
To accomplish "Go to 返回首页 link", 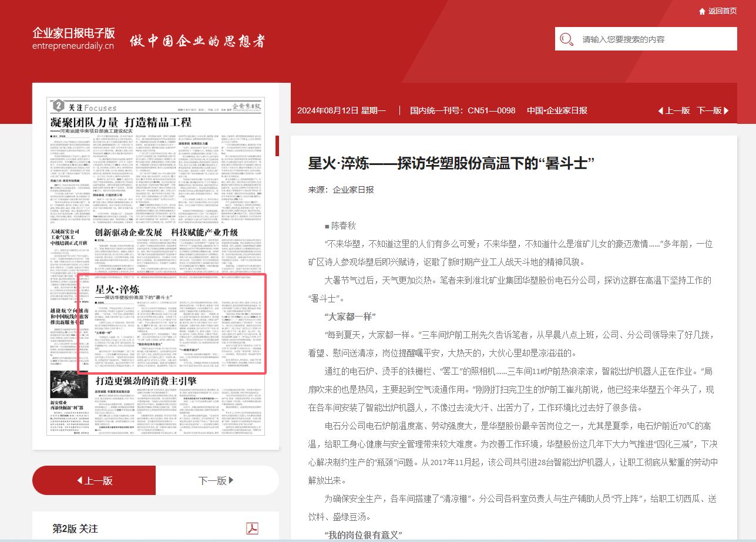I will pyautogui.click(x=722, y=11).
